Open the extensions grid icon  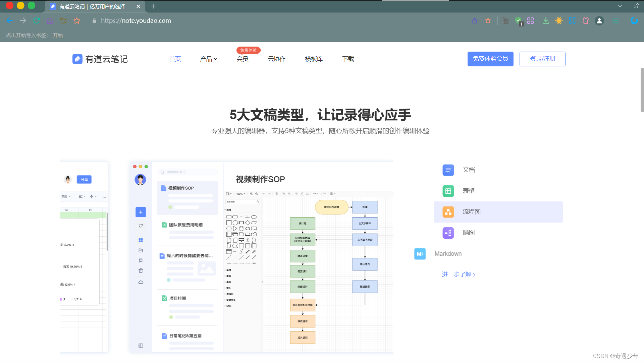pos(530,20)
